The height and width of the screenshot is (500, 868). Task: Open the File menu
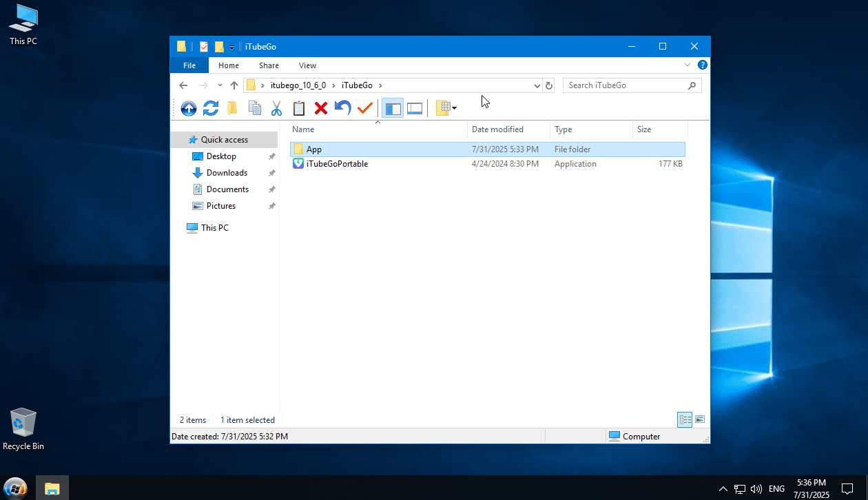point(189,65)
